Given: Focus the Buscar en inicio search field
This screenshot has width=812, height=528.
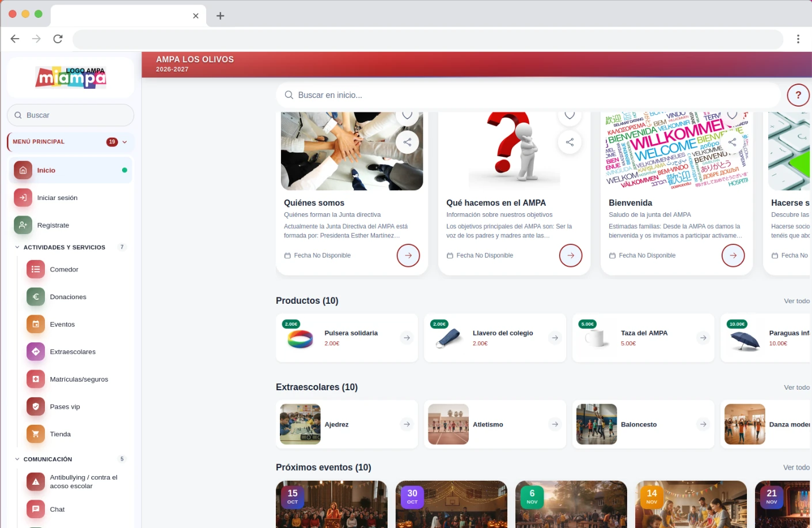Looking at the screenshot, I should (x=528, y=95).
